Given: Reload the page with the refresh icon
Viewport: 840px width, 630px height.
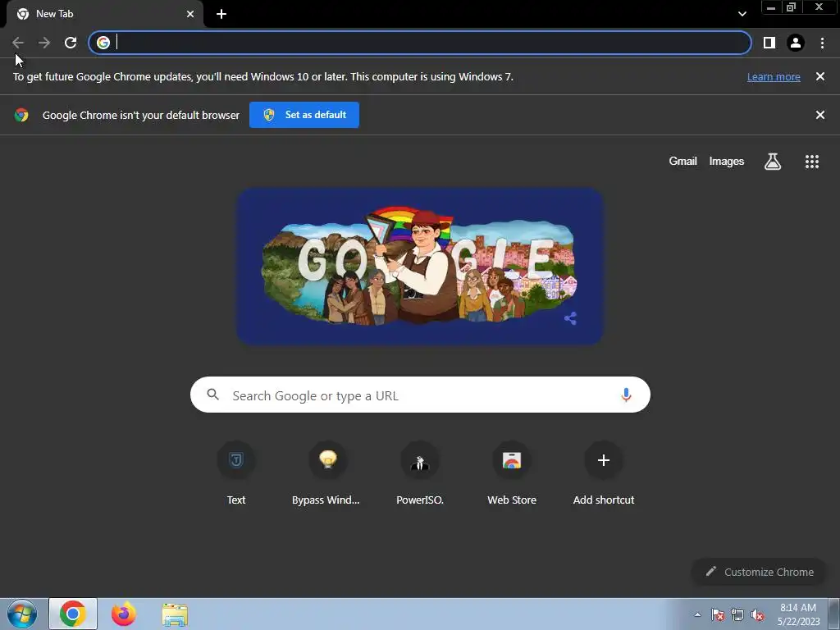Looking at the screenshot, I should coord(71,43).
